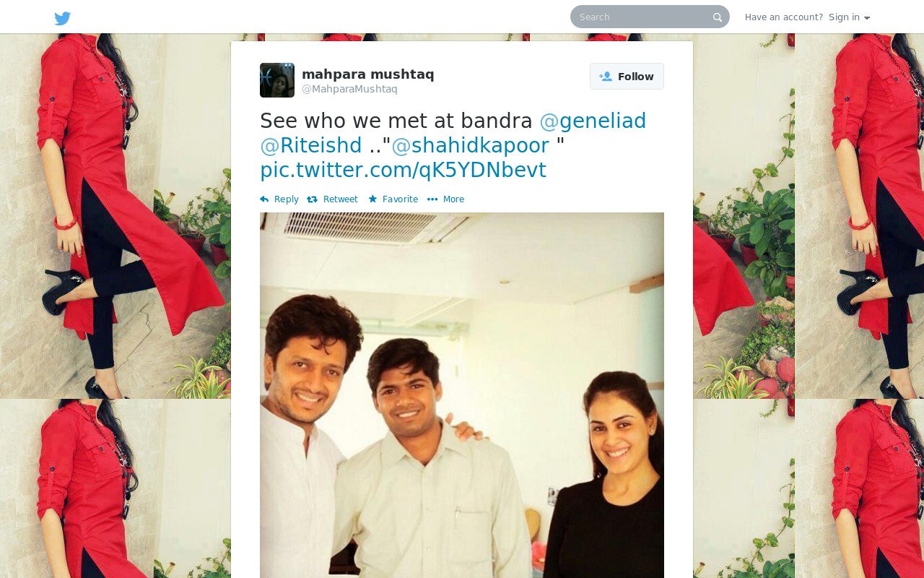Viewport: 924px width, 578px height.
Task: Click the Reply arrow icon
Action: [264, 199]
